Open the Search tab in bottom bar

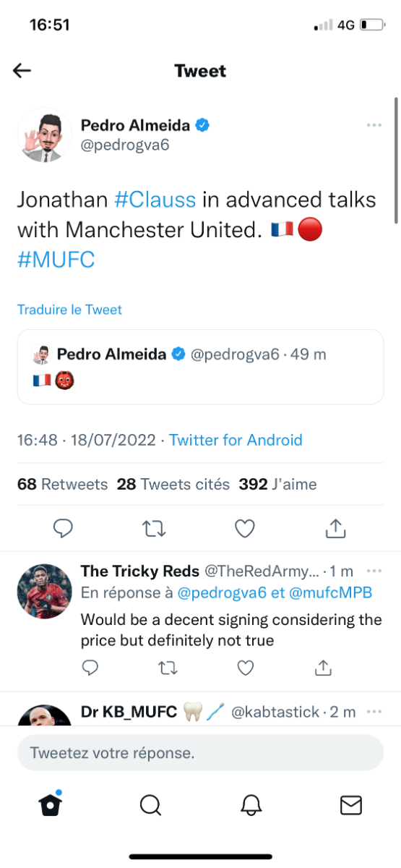point(150,805)
